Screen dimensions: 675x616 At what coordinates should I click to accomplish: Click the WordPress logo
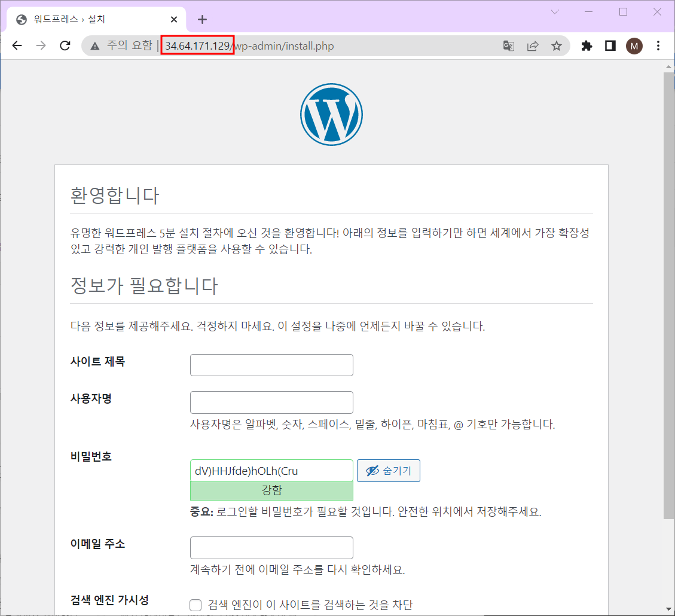(331, 114)
